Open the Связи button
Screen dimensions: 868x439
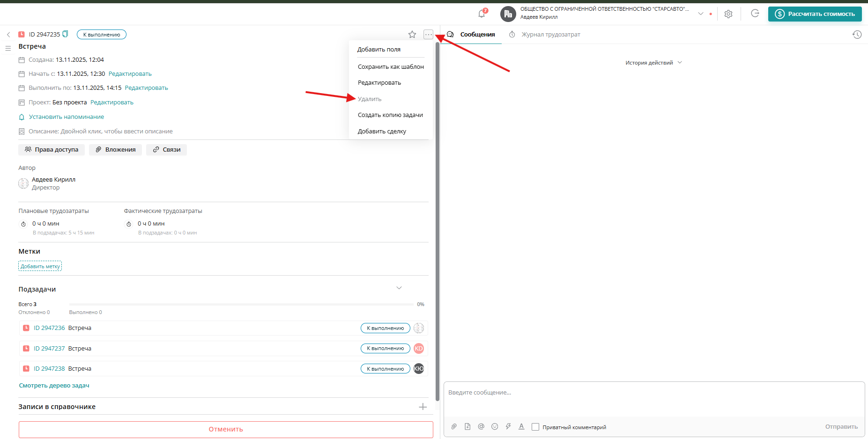tap(167, 150)
